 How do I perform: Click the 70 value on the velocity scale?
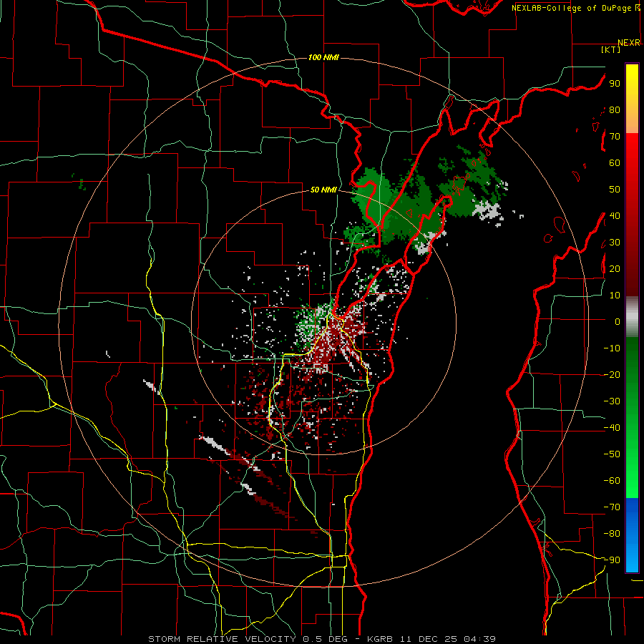point(615,137)
